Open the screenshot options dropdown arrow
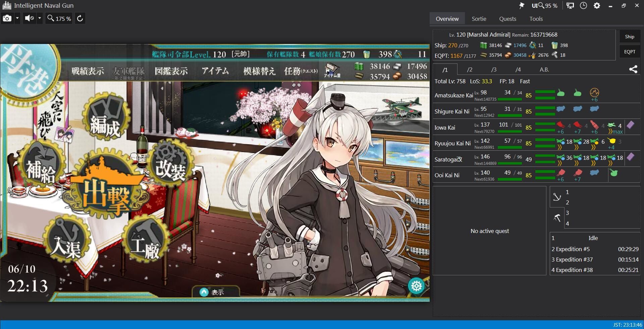Viewport: 644px width, 329px height. coord(17,18)
